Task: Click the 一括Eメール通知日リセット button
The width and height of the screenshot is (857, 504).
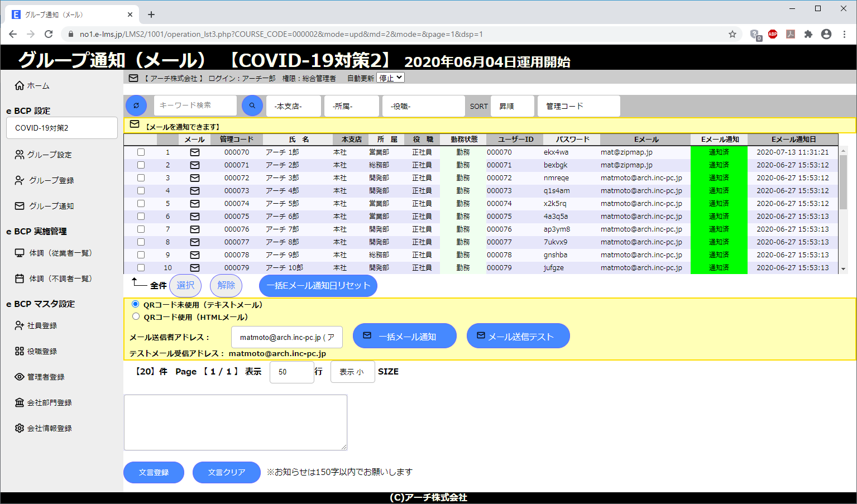Action: [318, 285]
